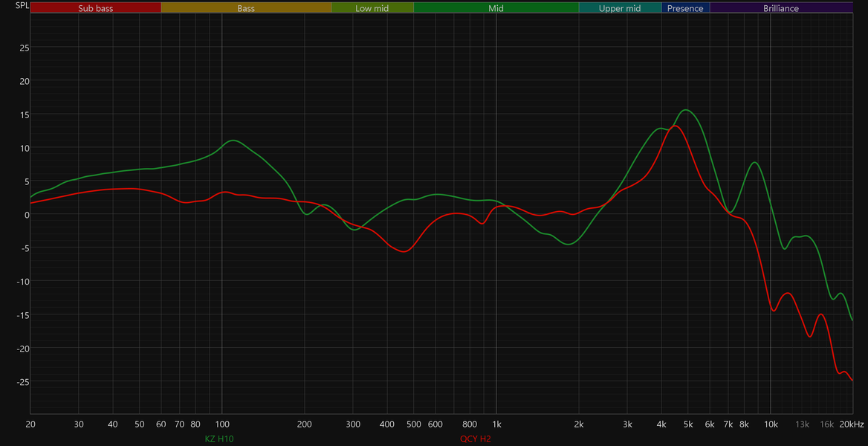Click the 800 frequency axis label
This screenshot has width=868, height=446.
pyautogui.click(x=470, y=424)
